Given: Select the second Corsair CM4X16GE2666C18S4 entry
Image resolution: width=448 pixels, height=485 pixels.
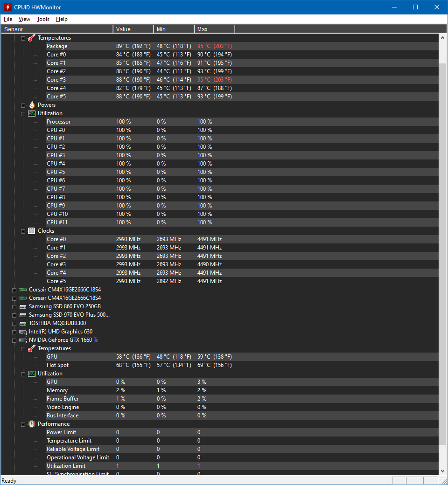Looking at the screenshot, I should click(65, 298).
